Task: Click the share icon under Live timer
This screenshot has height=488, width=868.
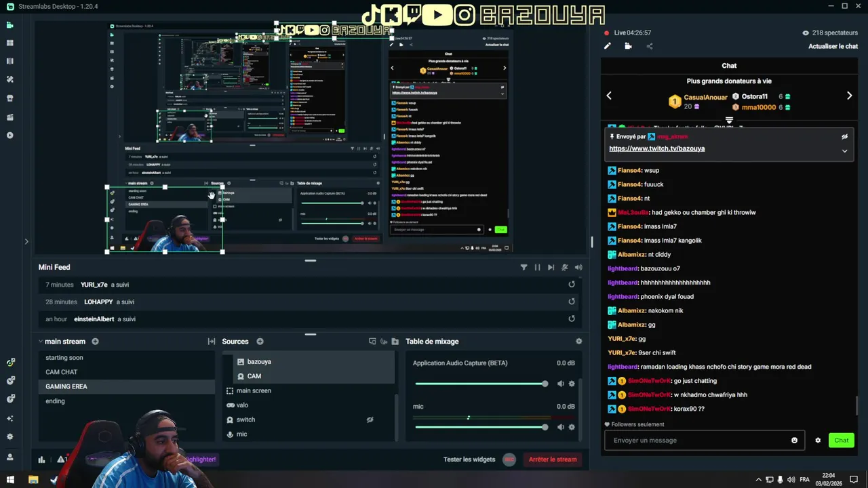Action: click(x=649, y=46)
